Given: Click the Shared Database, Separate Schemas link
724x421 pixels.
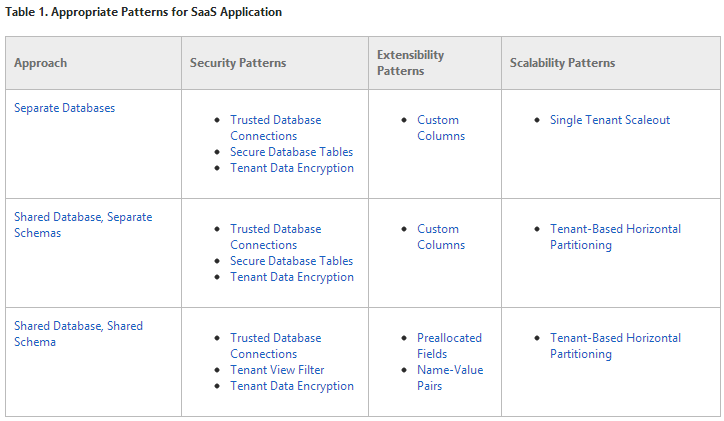Looking at the screenshot, I should [x=82, y=217].
